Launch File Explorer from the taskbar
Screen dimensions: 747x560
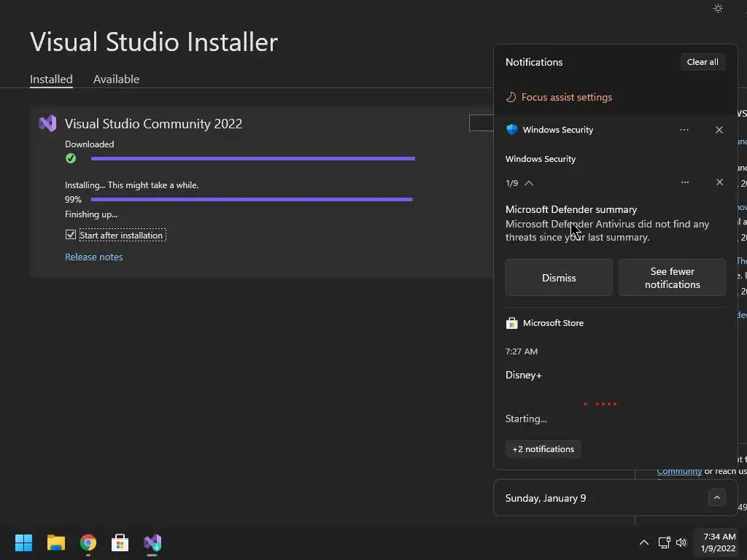56,542
